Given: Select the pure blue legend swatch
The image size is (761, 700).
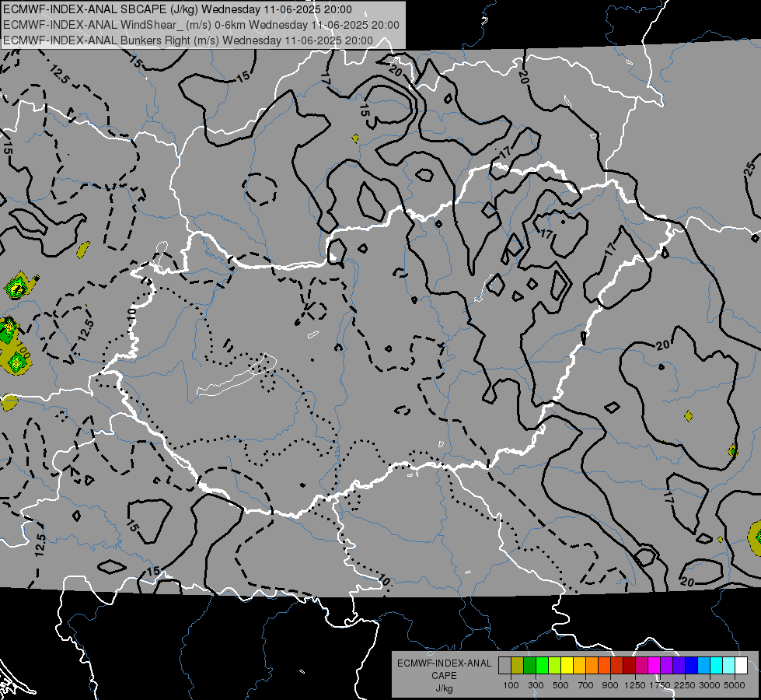Looking at the screenshot, I should (692, 665).
